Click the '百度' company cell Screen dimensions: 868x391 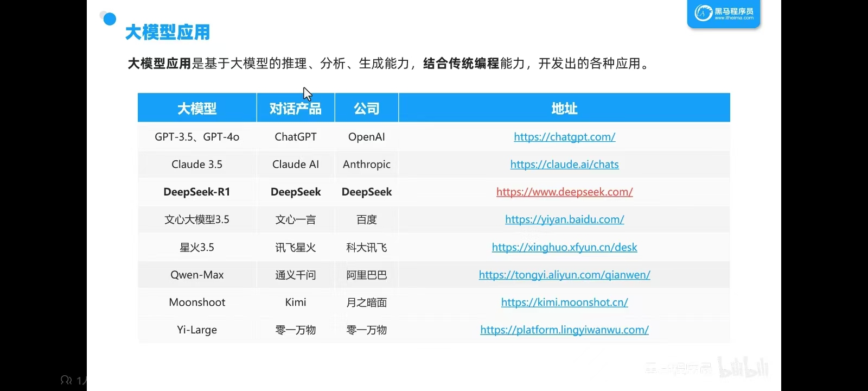[367, 219]
